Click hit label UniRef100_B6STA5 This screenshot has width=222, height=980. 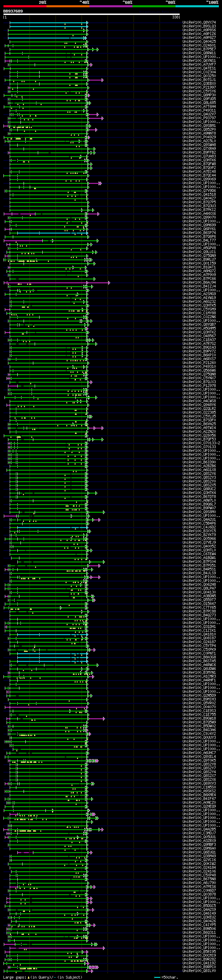(199, 661)
